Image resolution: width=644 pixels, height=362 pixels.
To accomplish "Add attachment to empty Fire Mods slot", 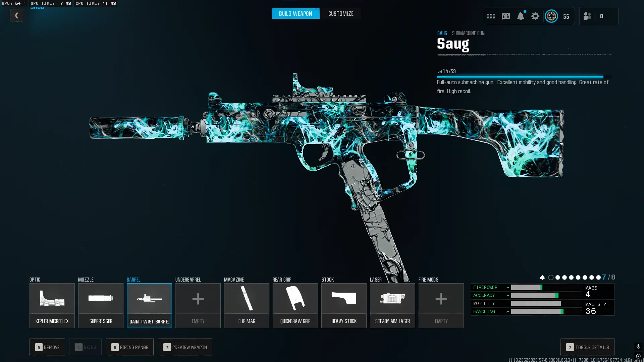I will pos(441,305).
